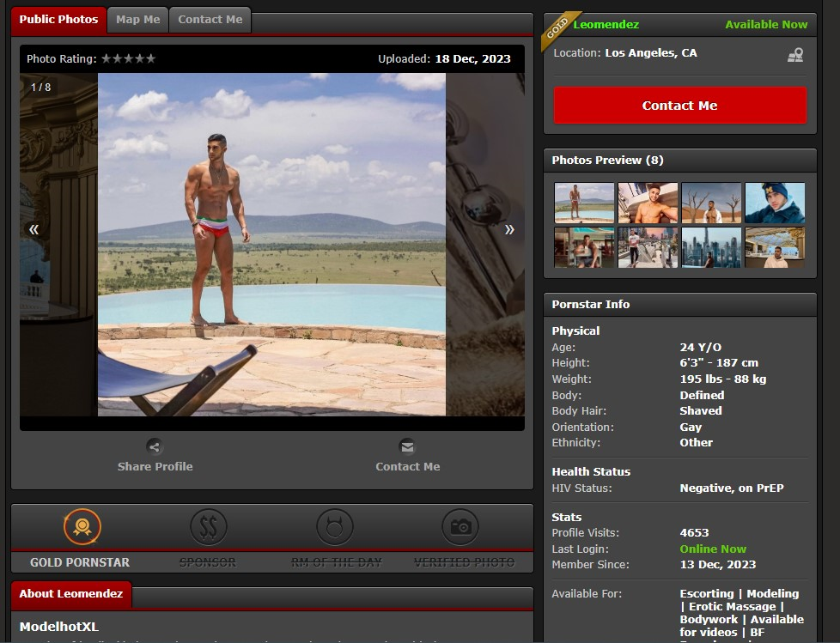Click the age value 24 Y/O

pos(701,347)
